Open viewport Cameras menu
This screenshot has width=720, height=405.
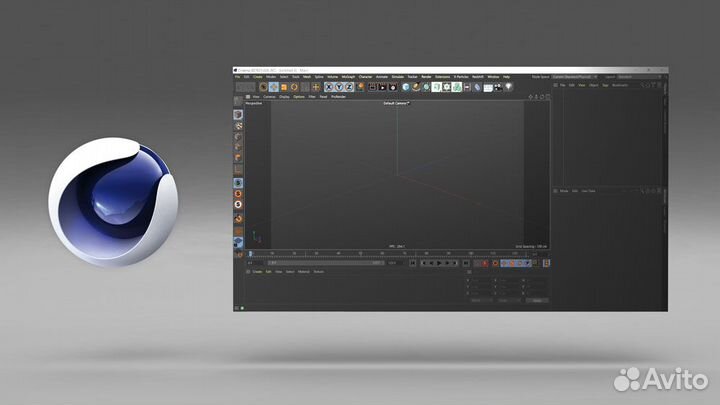[x=269, y=96]
